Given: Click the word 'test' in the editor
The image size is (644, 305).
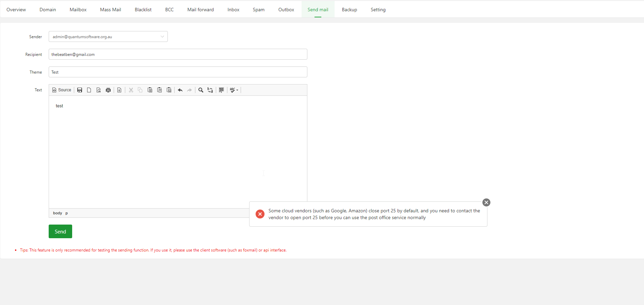Looking at the screenshot, I should point(60,106).
